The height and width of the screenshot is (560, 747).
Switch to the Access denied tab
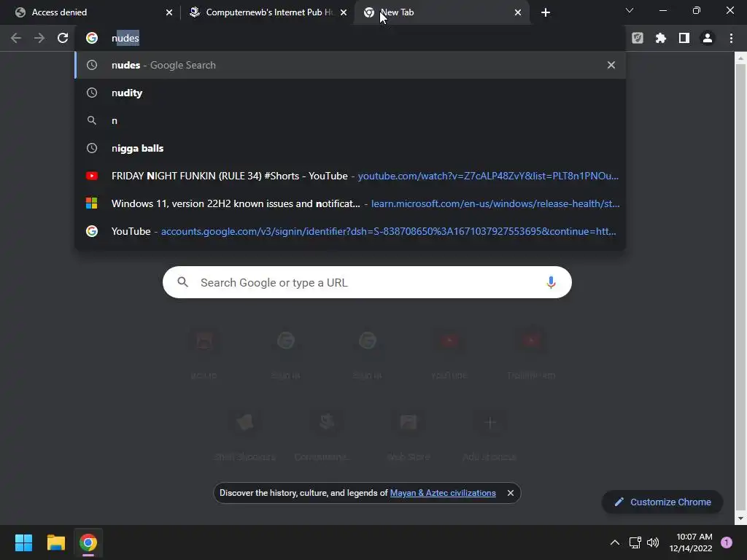click(90, 12)
